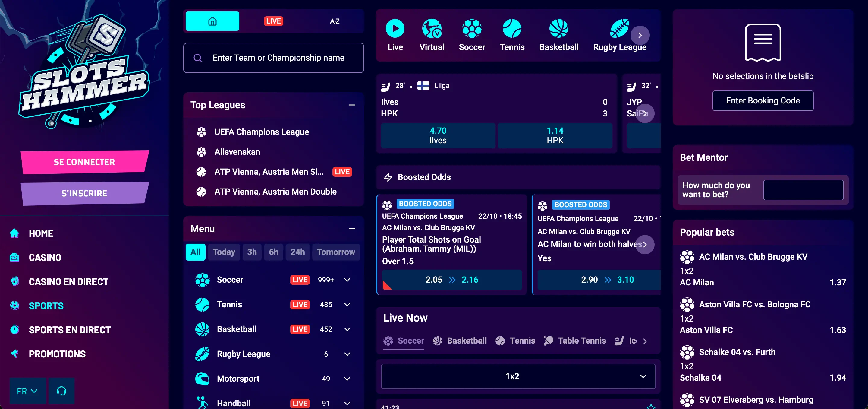Open the Table Tennis tab in Live Now
868x409 pixels.
coord(574,341)
